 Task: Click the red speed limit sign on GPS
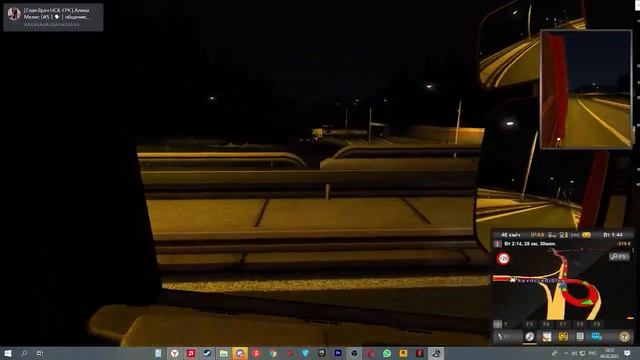(503, 259)
